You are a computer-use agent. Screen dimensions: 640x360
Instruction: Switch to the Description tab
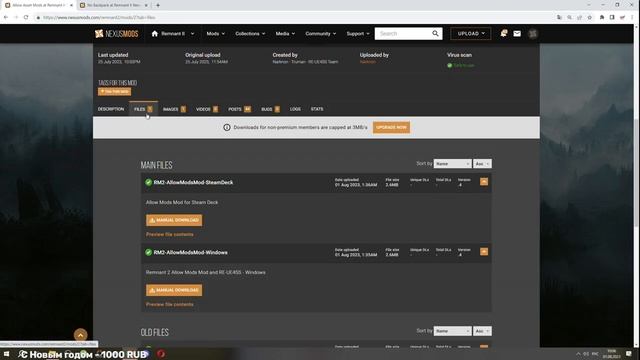point(111,109)
